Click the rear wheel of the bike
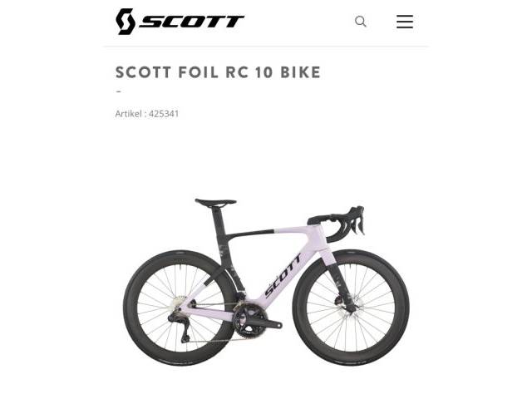Image resolution: width=532 pixels, height=399 pixels. tap(181, 308)
